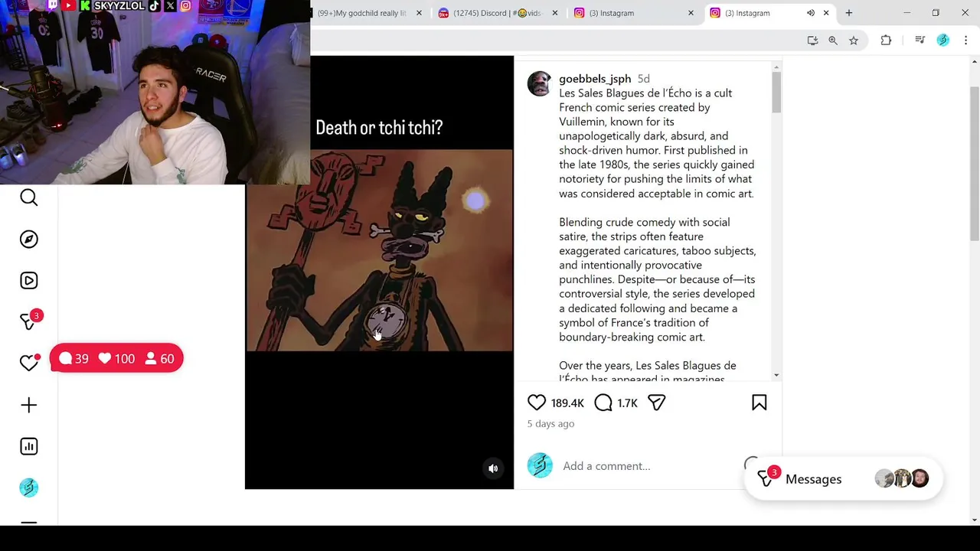Click the zoom magnifier icon in address bar
Screen dimensions: 980x551
(833, 41)
